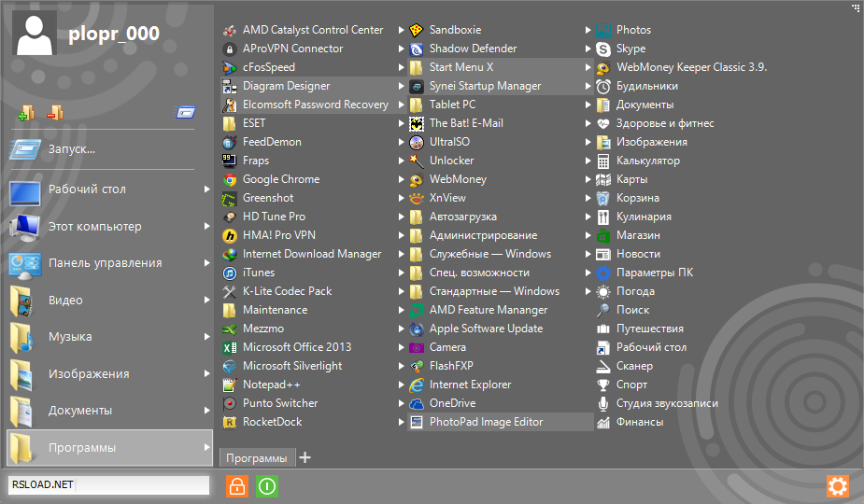This screenshot has height=504, width=864.
Task: Click the green power button icon
Action: [267, 486]
